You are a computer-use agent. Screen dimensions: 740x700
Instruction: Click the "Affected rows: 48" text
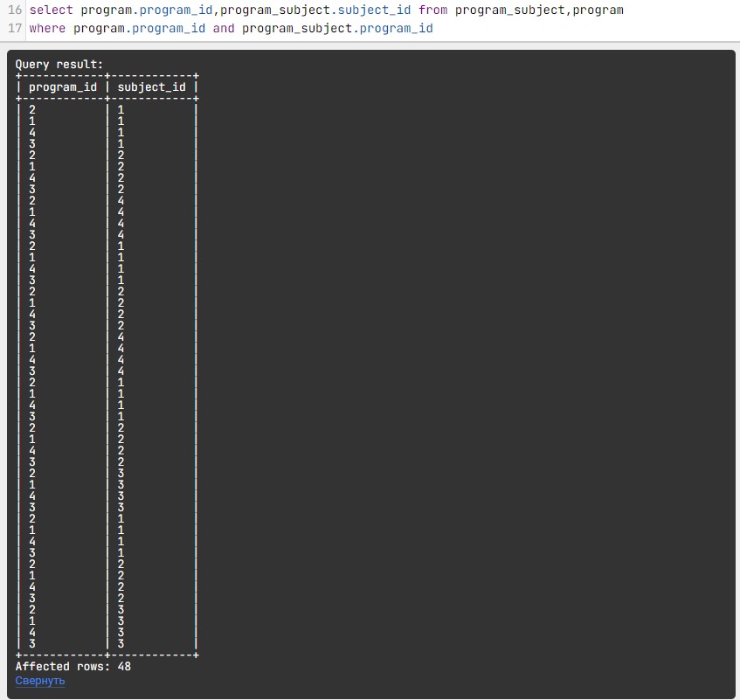pyautogui.click(x=73, y=666)
